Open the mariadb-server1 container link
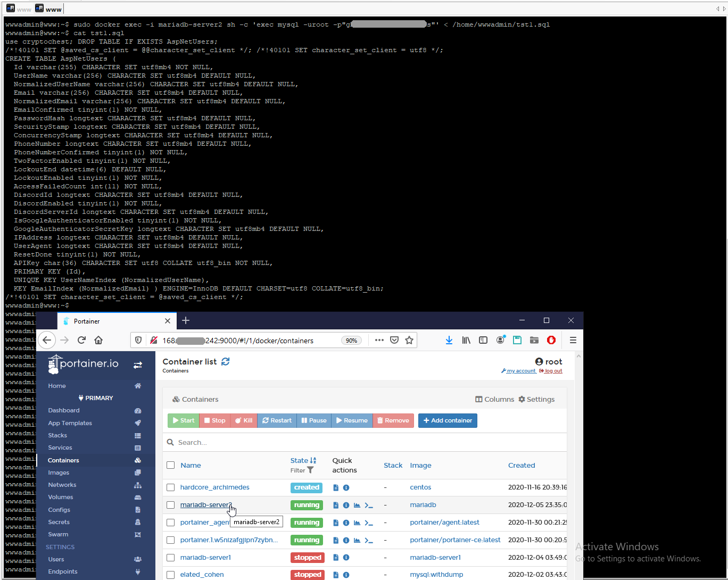This screenshot has width=728, height=580. coord(205,558)
